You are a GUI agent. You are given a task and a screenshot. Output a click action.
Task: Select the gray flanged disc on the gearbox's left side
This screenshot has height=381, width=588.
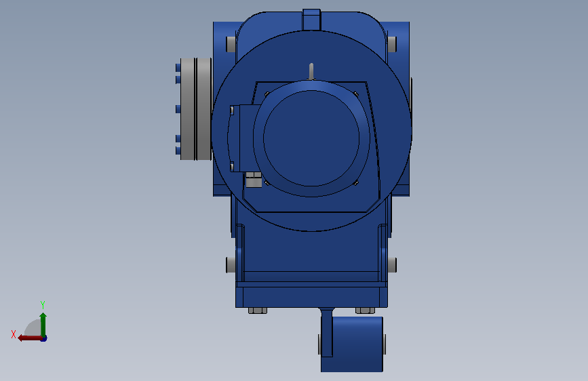[196, 108]
